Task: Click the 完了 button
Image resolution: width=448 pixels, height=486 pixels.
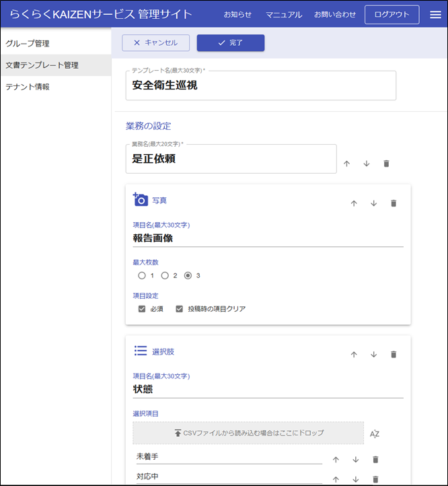Action: pos(230,43)
